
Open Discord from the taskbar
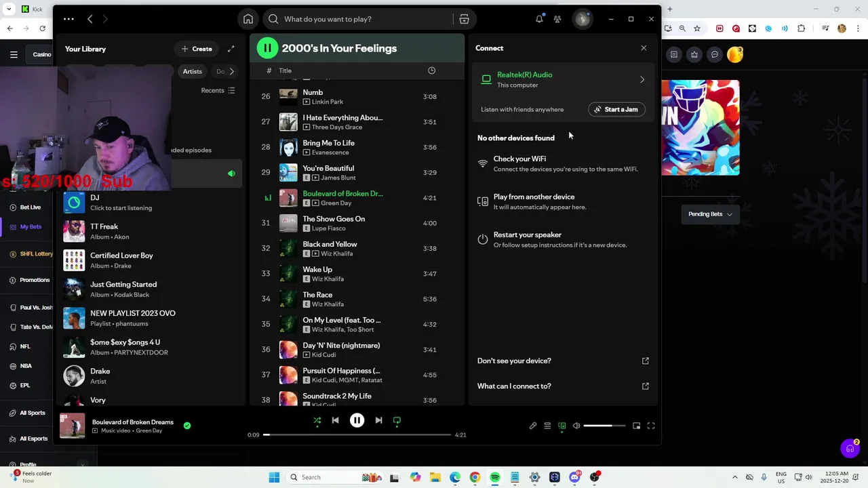(575, 477)
